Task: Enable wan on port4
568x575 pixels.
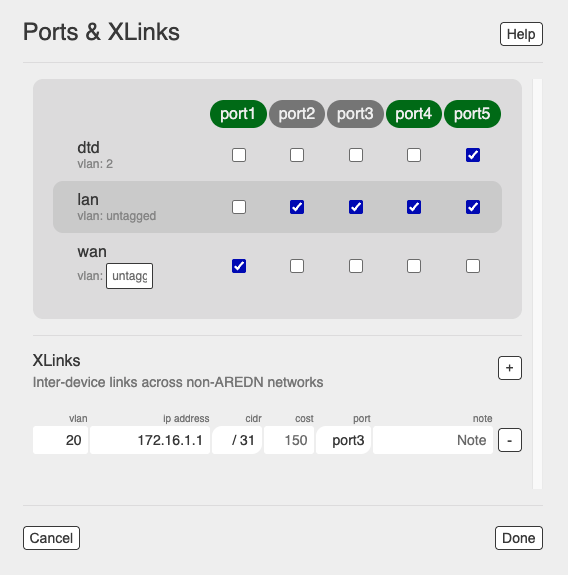Action: click(414, 266)
